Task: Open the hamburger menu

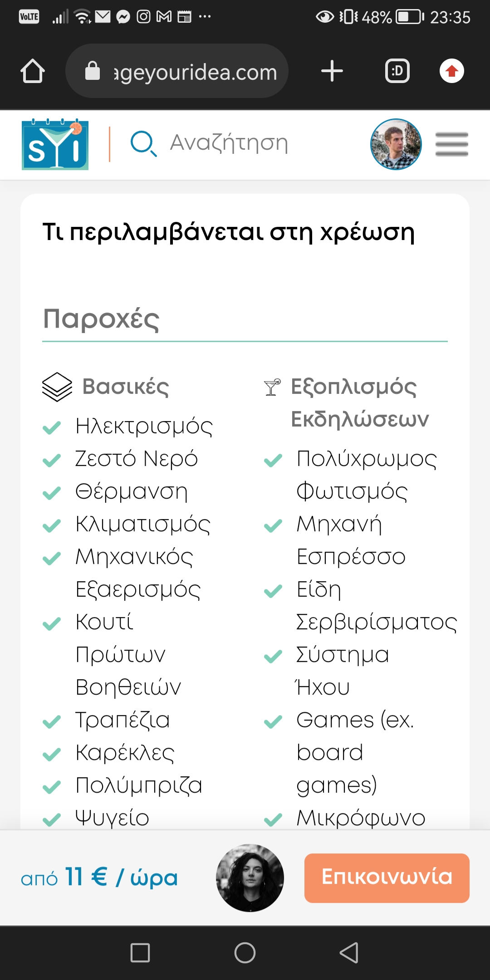Action: pos(451,144)
